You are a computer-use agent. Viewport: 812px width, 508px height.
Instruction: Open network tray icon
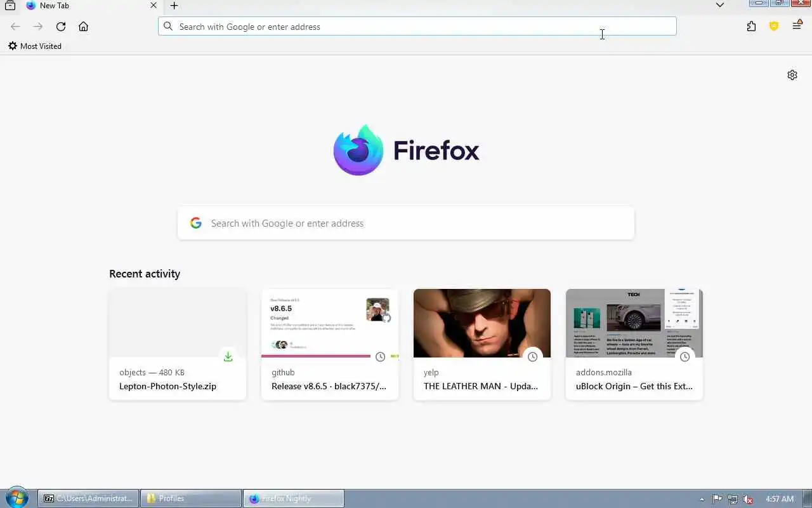[733, 499]
